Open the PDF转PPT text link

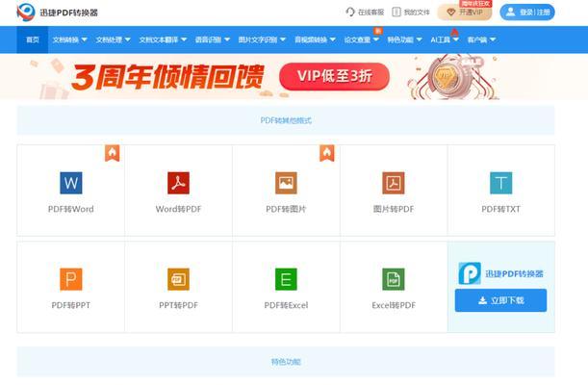tap(71, 305)
